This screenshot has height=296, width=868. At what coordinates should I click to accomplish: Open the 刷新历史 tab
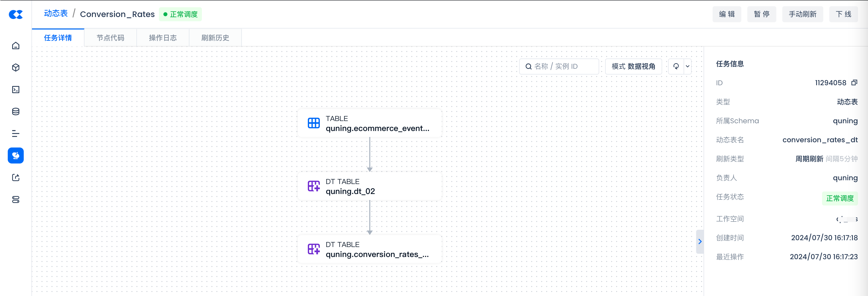215,38
